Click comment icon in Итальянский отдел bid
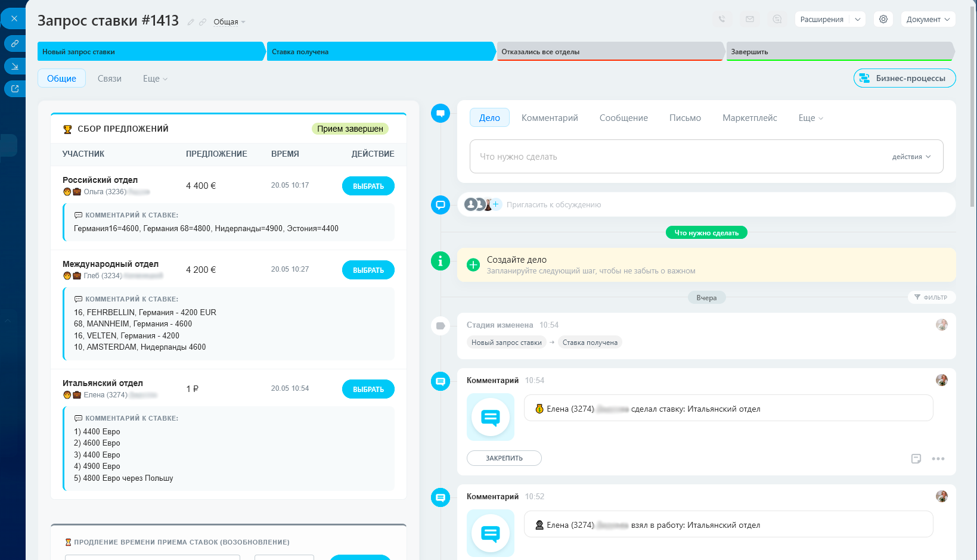 tap(78, 418)
